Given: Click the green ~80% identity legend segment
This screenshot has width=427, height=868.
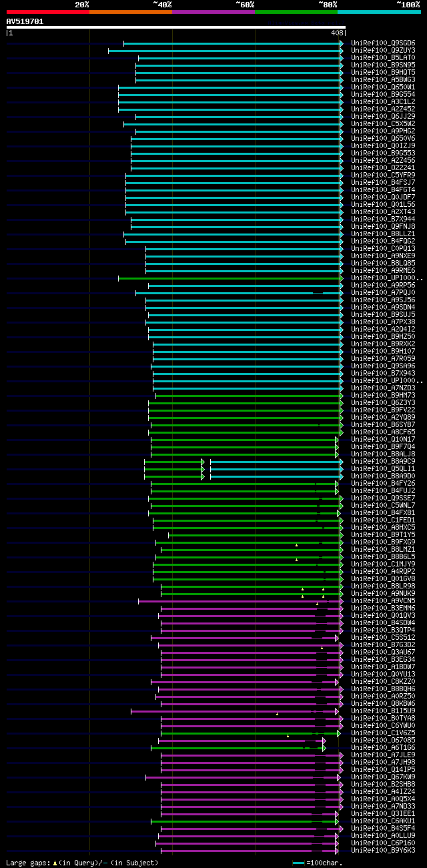Looking at the screenshot, I should pos(296,12).
